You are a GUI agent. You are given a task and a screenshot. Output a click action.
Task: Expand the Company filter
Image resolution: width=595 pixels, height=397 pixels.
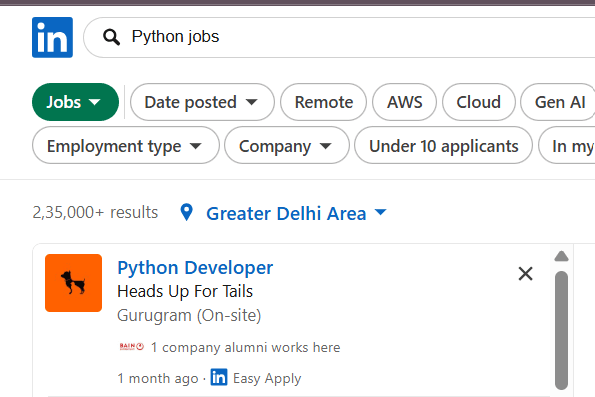pos(286,146)
